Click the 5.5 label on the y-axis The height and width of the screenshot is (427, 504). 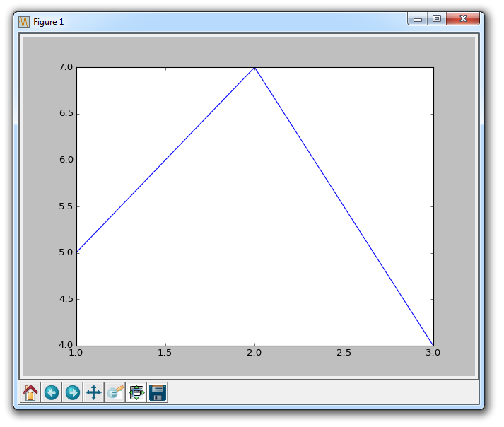pos(64,206)
